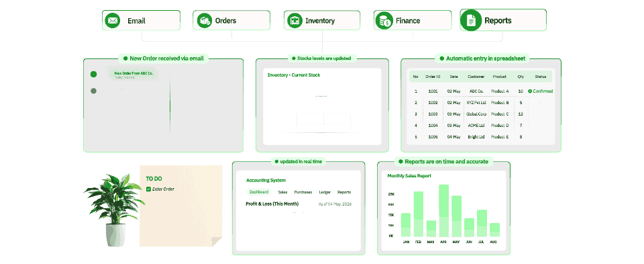
Task: Click order ID 1003 cell
Action: [433, 114]
